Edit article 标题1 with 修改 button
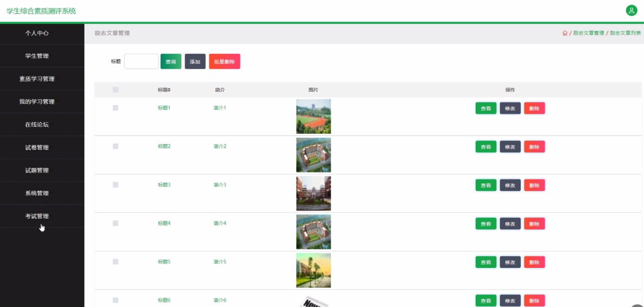 click(x=510, y=108)
